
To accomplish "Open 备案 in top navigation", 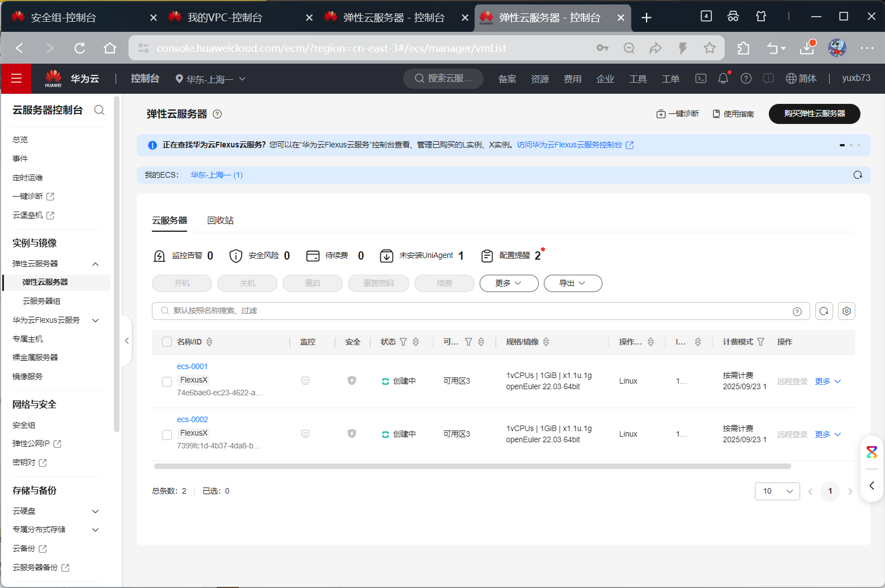I will point(507,79).
